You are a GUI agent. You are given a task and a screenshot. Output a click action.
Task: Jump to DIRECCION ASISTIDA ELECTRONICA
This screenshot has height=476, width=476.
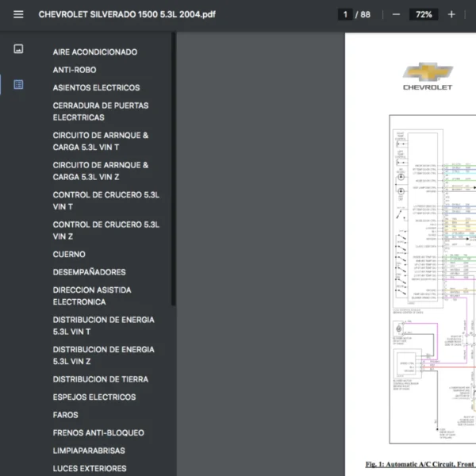[x=92, y=296]
